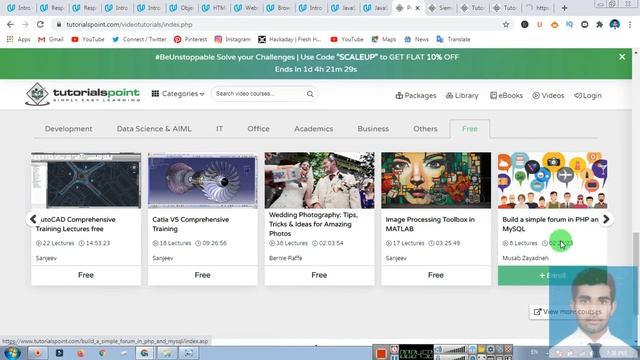Reload the page with the refresh icon
The width and height of the screenshot is (640, 360).
[40, 24]
